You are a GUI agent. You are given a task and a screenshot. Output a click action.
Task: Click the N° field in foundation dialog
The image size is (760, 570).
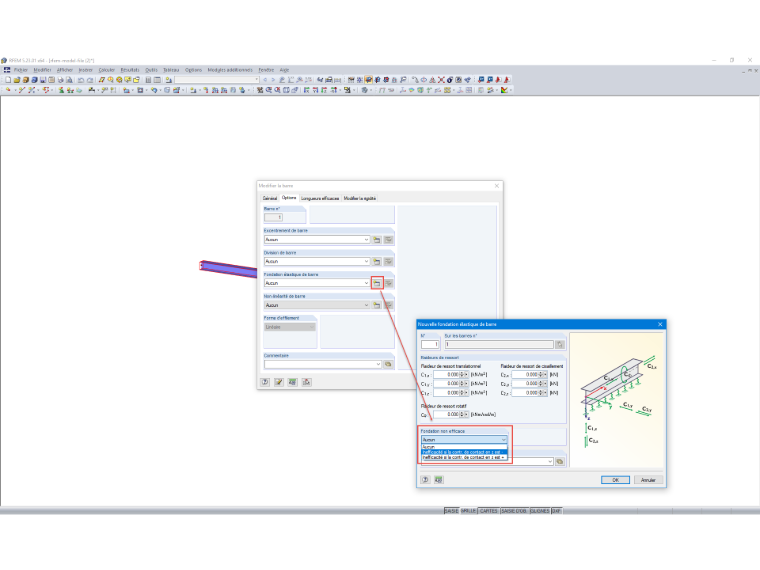coord(430,344)
